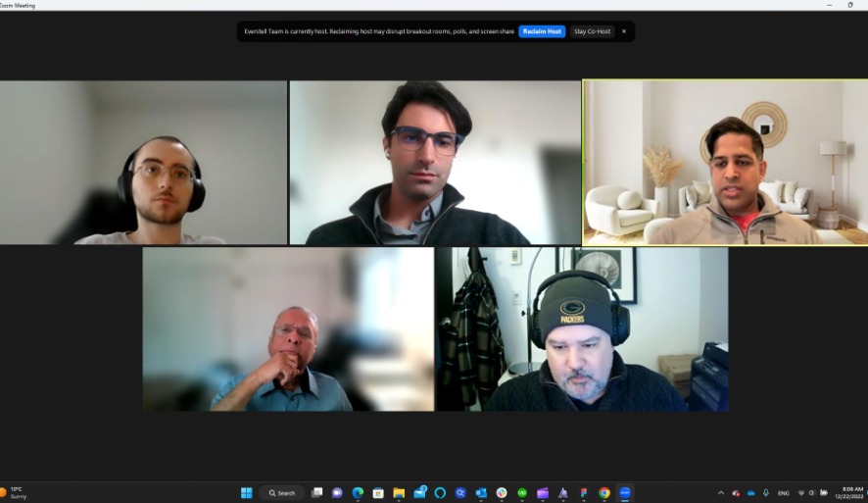
Task: Select the video of the man with headphones and glasses
Action: 143,162
